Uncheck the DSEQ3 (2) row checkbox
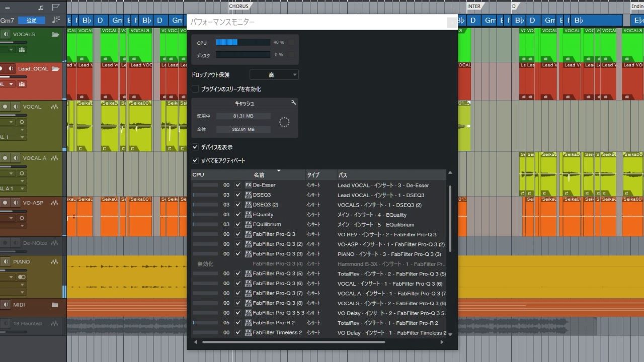The image size is (644, 362). point(238,205)
